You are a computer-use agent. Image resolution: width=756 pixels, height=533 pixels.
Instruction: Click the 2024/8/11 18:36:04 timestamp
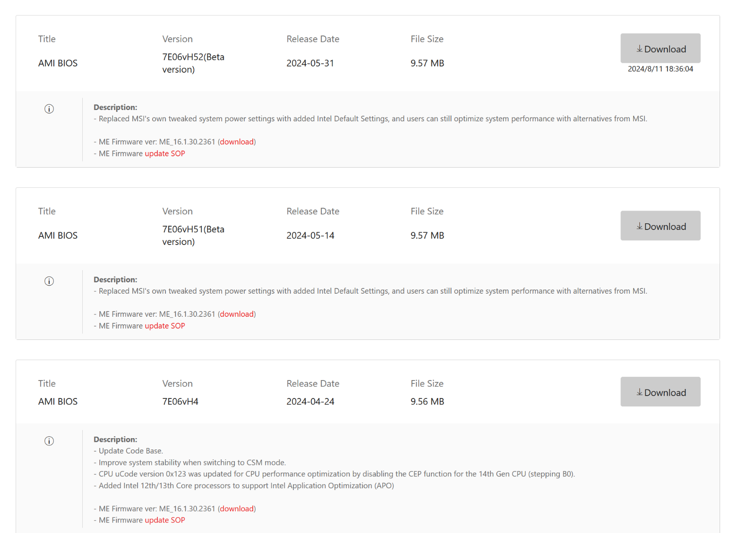click(660, 69)
